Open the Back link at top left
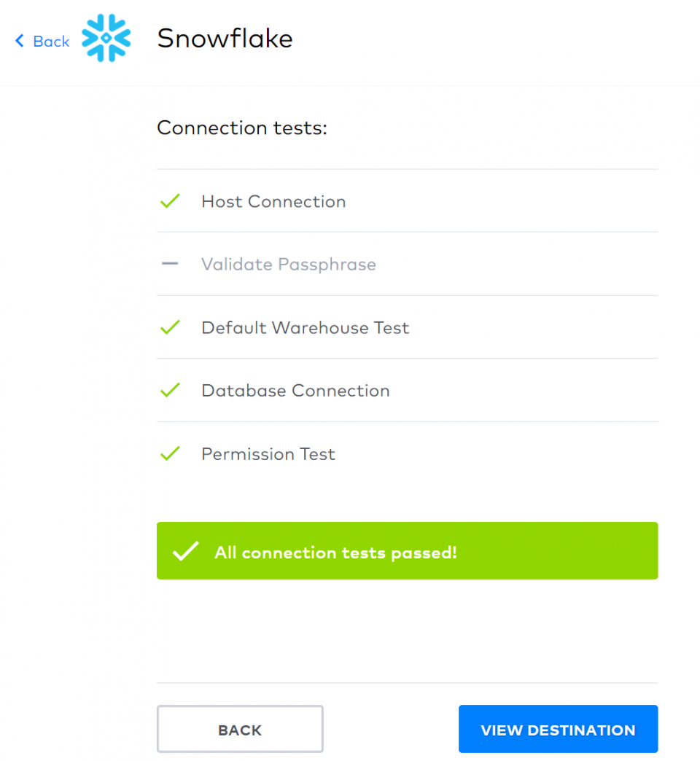Viewport: 700px width, 761px height. 51,42
